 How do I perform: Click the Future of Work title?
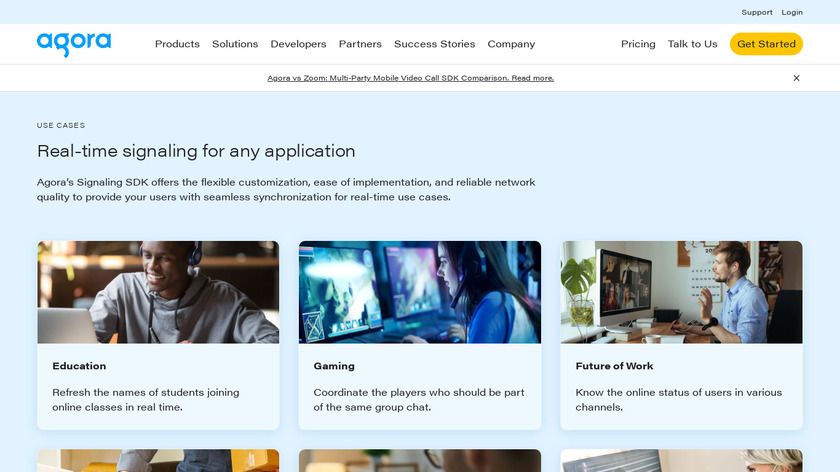614,366
